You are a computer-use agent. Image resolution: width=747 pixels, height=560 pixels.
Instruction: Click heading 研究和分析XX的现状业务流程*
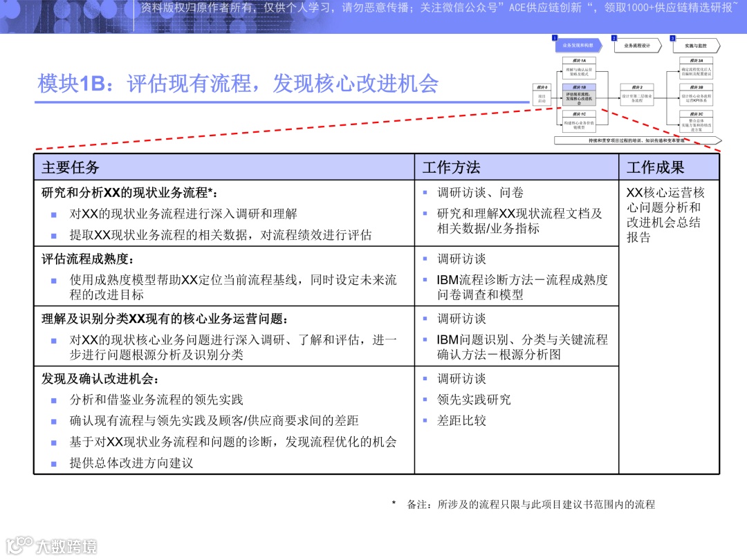click(129, 193)
